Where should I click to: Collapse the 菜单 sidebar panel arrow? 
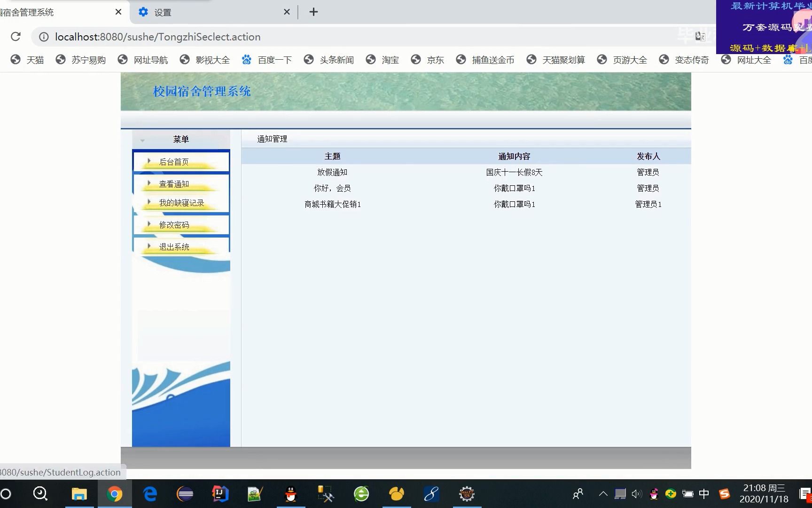[143, 140]
